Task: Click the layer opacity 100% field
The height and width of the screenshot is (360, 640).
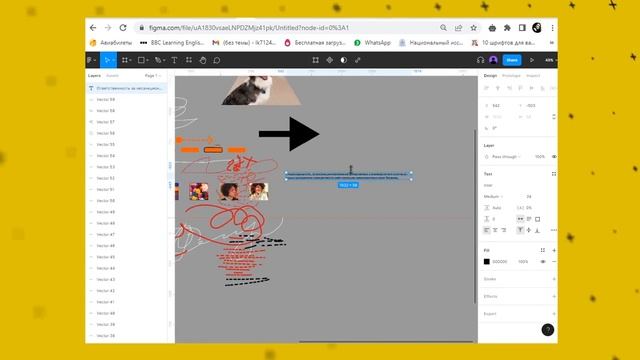Action: 540,157
